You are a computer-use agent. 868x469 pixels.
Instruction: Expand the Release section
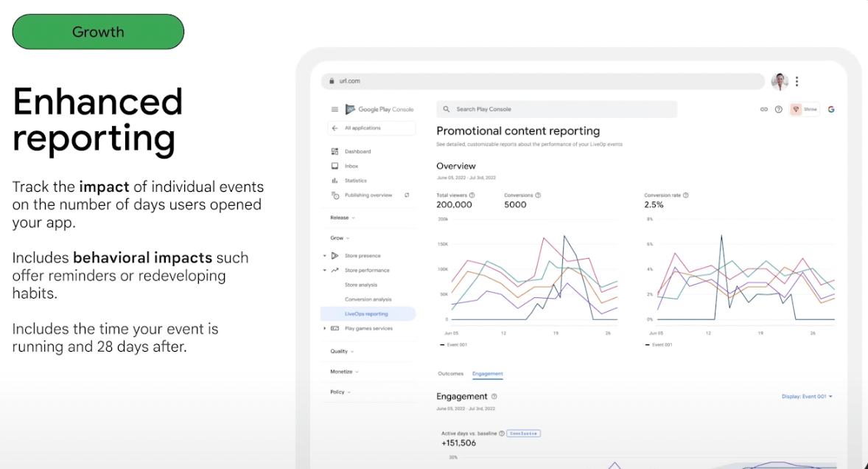[343, 218]
